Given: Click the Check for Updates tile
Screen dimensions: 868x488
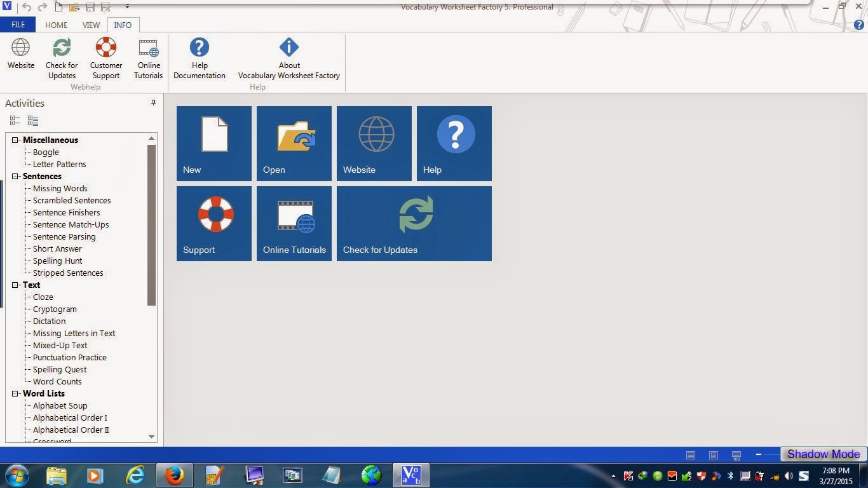Looking at the screenshot, I should point(414,224).
